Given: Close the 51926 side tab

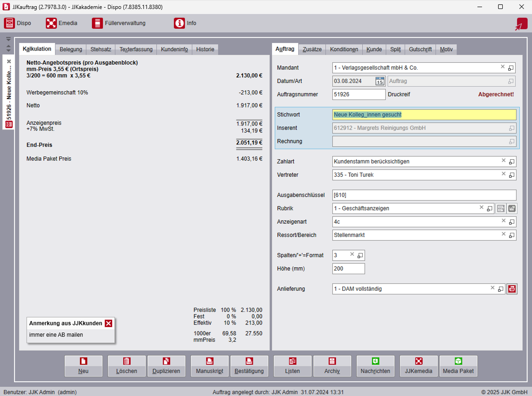Looking at the screenshot, I should (9, 61).
